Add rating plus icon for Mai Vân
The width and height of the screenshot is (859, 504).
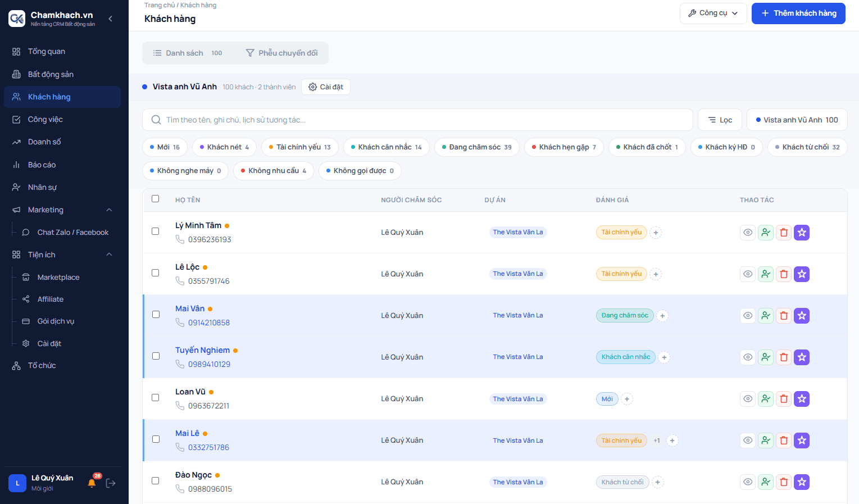662,316
